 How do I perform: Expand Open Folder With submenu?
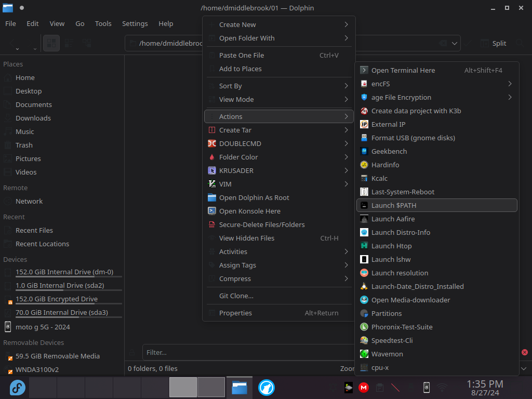278,38
